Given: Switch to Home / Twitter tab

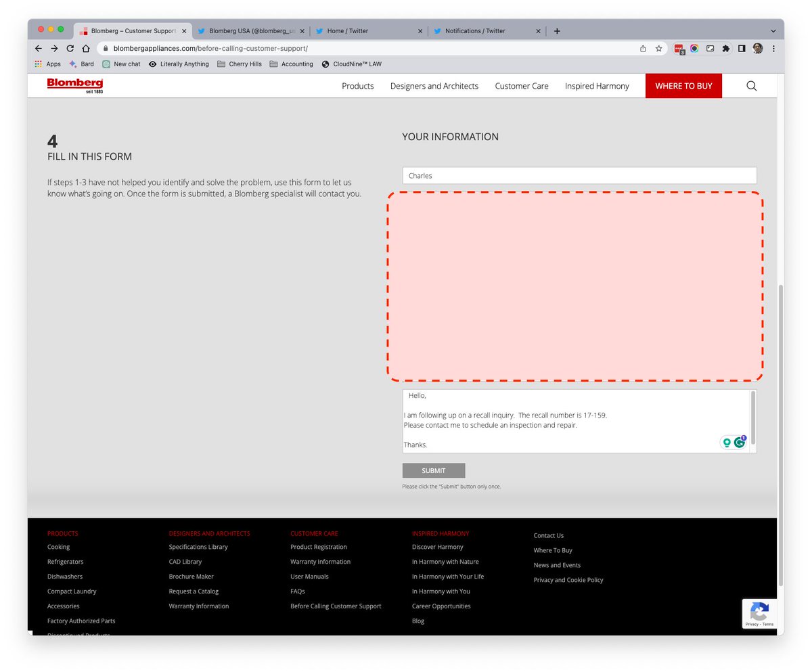Looking at the screenshot, I should (x=369, y=31).
